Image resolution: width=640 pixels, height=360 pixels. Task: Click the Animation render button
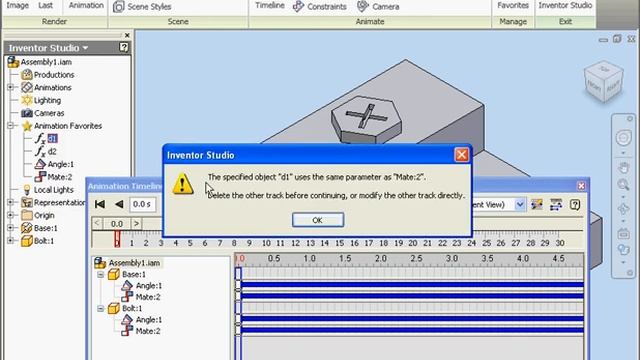(86, 5)
